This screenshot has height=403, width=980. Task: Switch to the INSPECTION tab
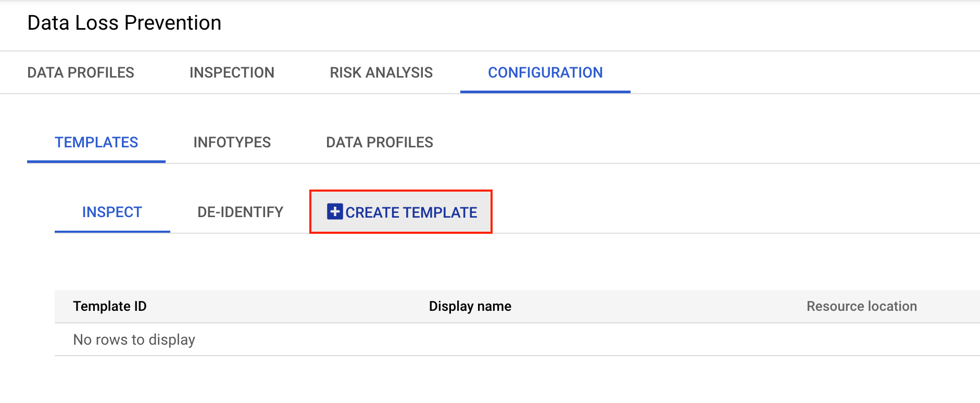click(x=232, y=72)
